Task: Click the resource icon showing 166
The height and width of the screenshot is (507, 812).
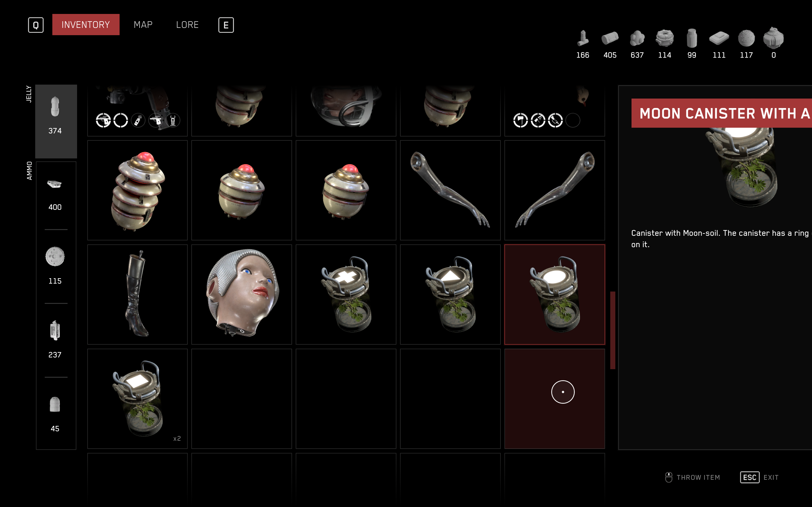Action: (x=583, y=38)
